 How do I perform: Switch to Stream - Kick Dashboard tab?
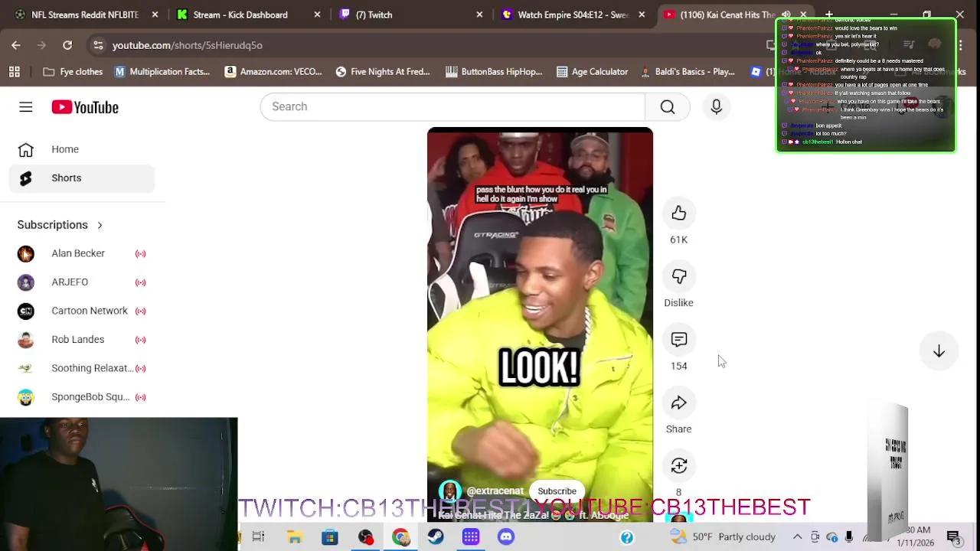(240, 15)
